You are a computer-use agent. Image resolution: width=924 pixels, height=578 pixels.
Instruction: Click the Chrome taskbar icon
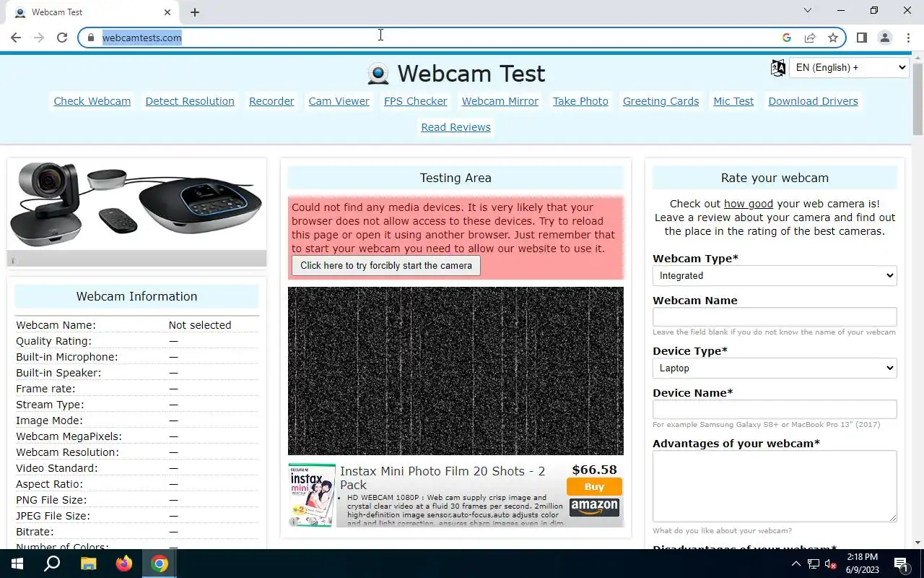click(x=160, y=564)
